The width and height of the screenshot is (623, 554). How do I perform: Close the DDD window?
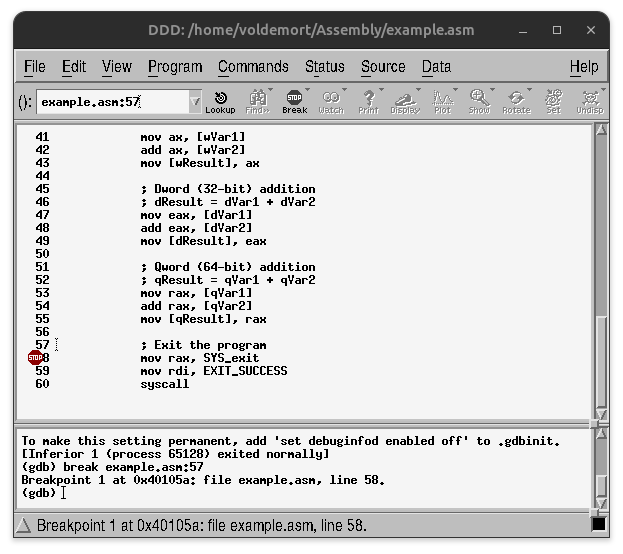[591, 30]
